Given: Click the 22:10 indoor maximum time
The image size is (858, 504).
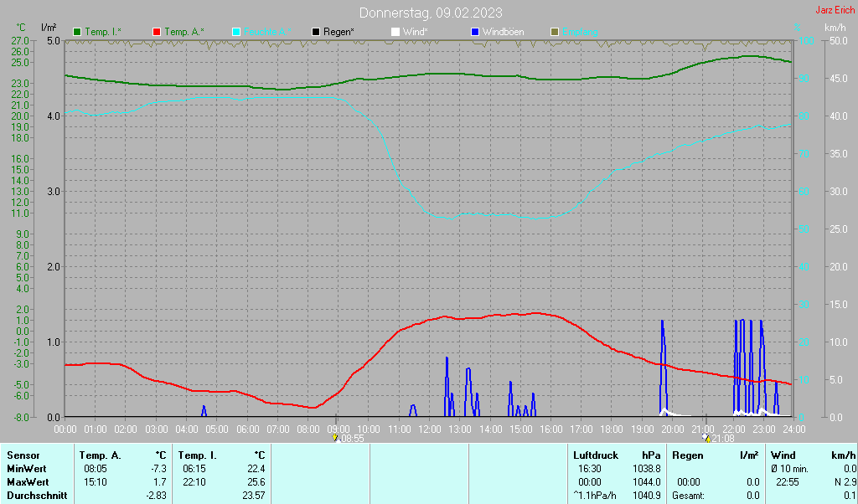Looking at the screenshot, I should pyautogui.click(x=194, y=483).
